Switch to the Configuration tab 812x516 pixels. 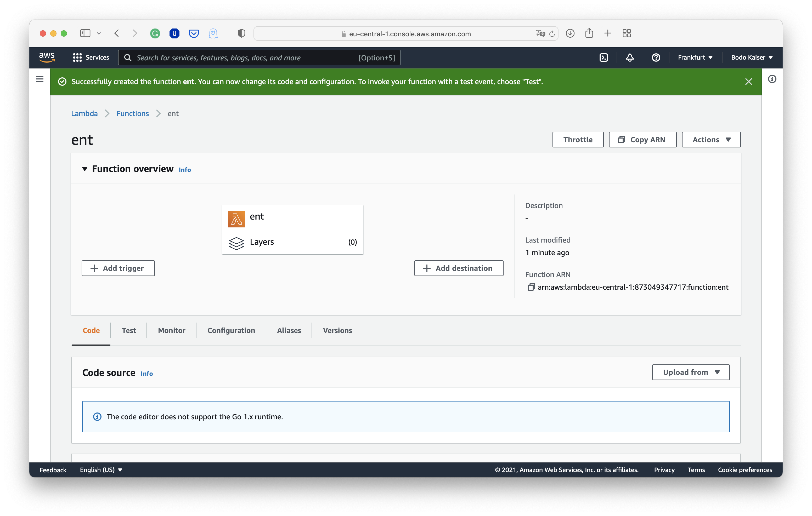pos(231,330)
